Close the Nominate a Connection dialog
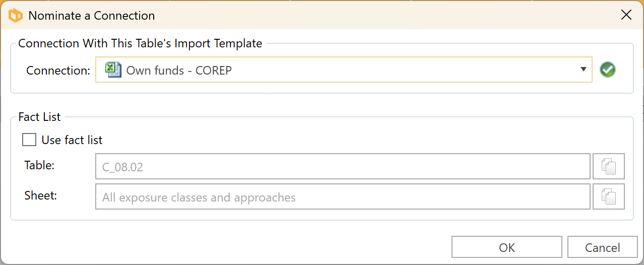 click(x=626, y=15)
